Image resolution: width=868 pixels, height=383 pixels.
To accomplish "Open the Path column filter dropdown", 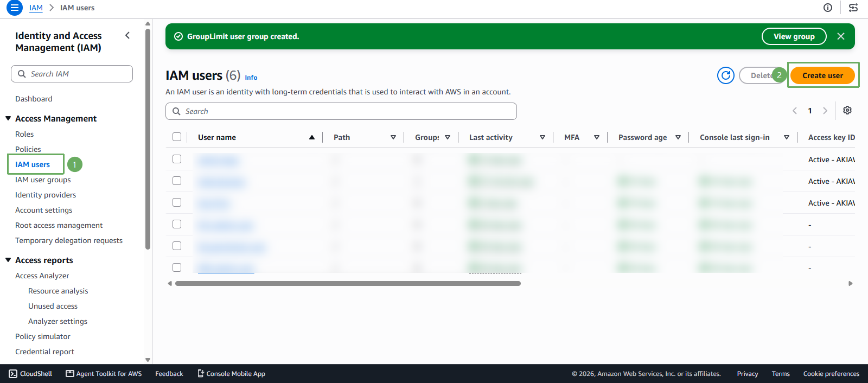I will (x=393, y=137).
